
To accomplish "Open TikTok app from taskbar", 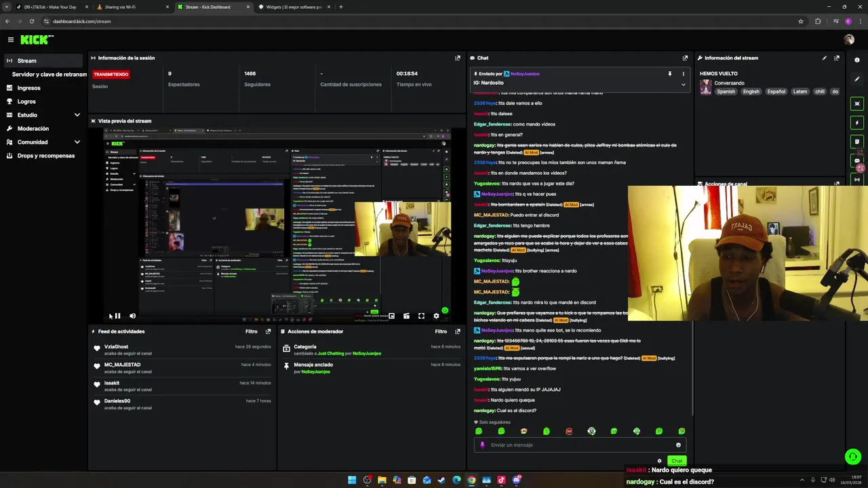I will pyautogui.click(x=501, y=480).
